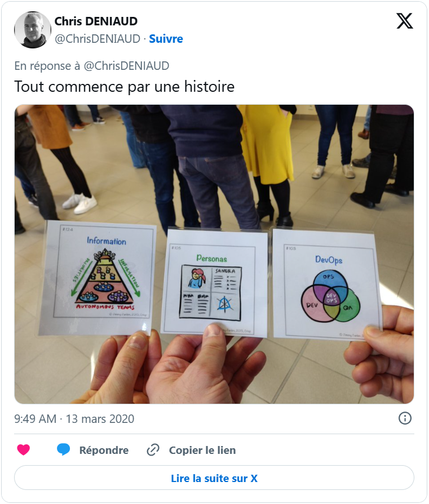Open the tweet info circle icon

[x=405, y=418]
